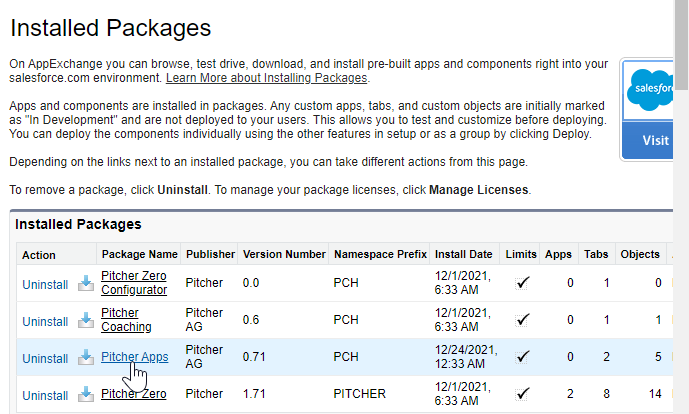The image size is (689, 414).
Task: Uninstall Pitcher Zero Configurator package
Action: [x=45, y=284]
